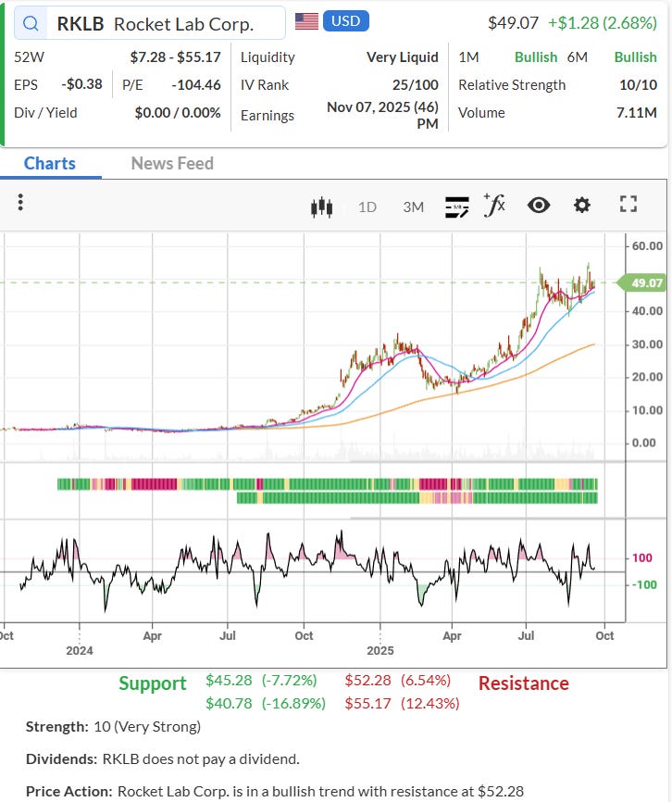Open the support/resistance drawing tool icon
672x802 pixels.
(x=457, y=207)
